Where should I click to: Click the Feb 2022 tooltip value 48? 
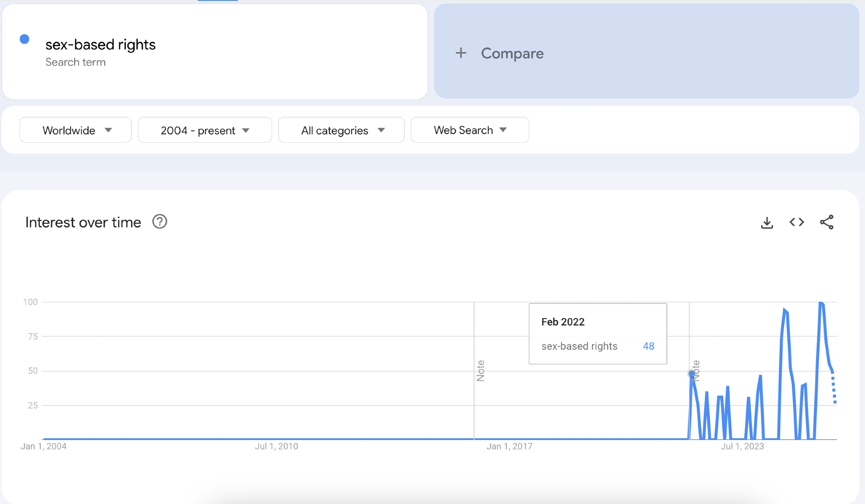click(x=648, y=346)
